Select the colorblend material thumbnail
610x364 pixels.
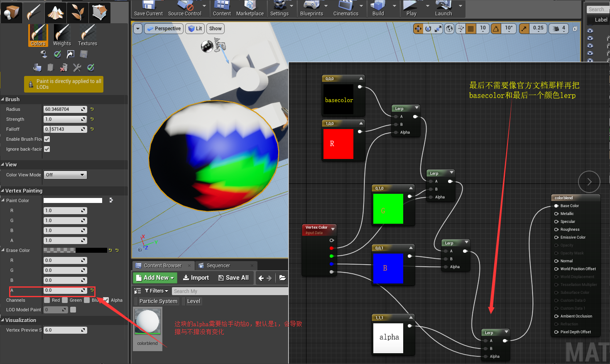147,322
